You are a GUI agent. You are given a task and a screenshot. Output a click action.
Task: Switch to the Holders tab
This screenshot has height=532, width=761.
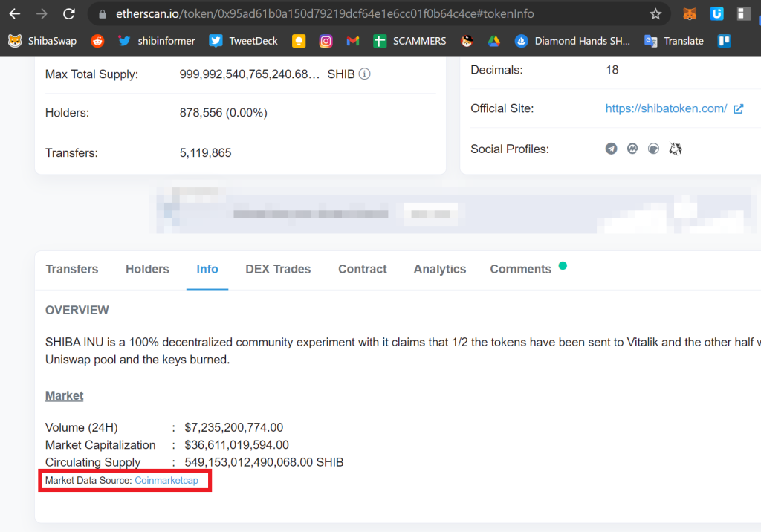coord(148,269)
